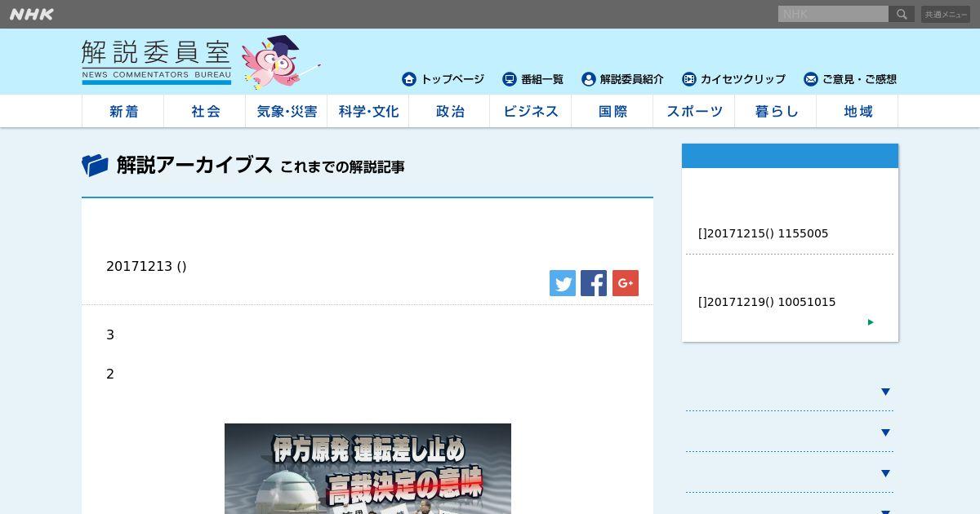
Task: Click the NHK logo in top bar
Action: point(32,14)
